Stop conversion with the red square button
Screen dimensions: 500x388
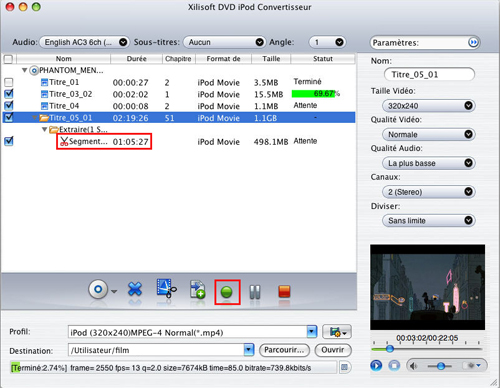(284, 291)
